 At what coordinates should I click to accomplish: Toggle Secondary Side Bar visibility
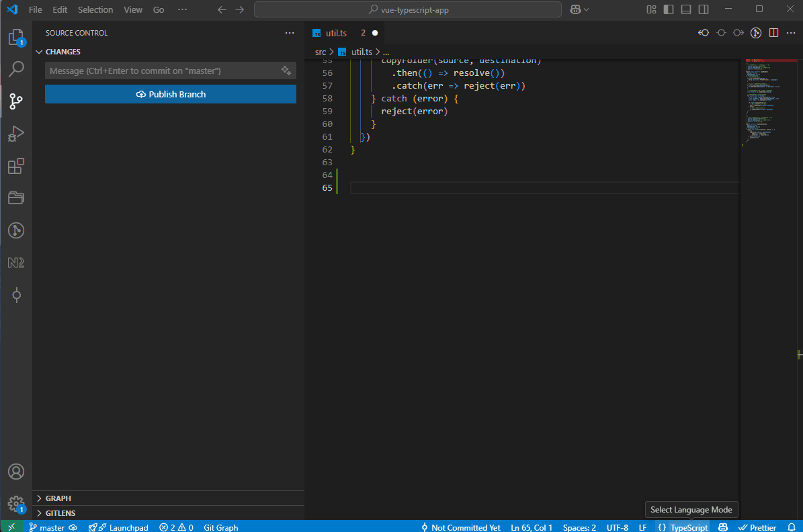coord(704,9)
